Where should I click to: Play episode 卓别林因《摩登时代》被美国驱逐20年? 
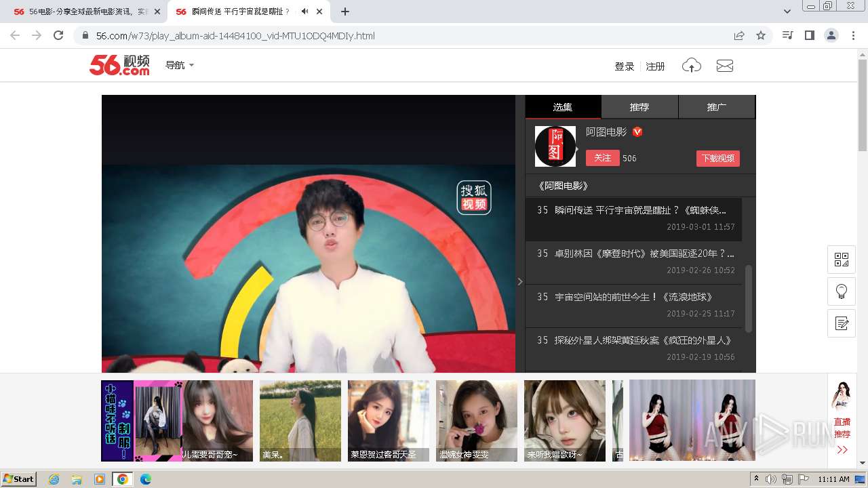[x=633, y=262]
